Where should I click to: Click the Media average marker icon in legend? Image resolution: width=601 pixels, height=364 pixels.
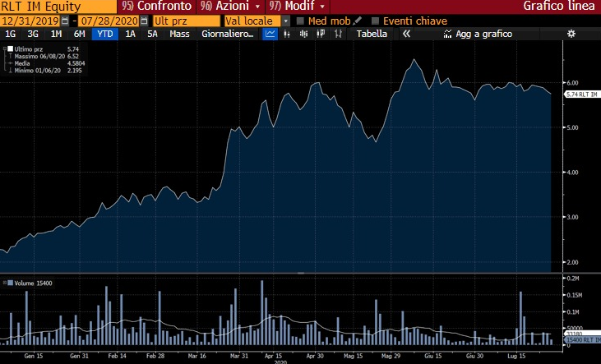click(11, 63)
